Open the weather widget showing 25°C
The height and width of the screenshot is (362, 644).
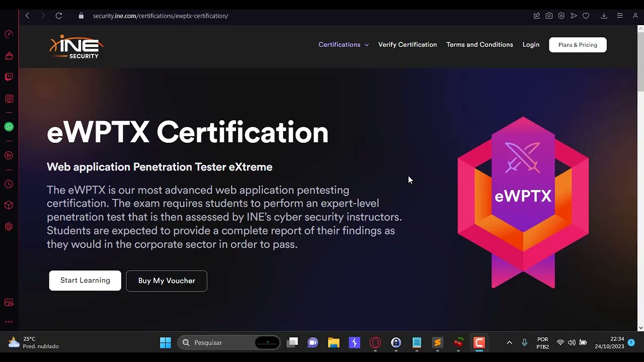tap(34, 342)
